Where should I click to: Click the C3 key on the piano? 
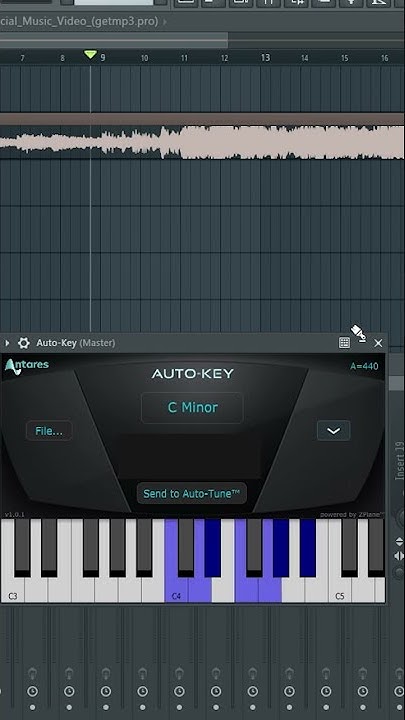12,590
